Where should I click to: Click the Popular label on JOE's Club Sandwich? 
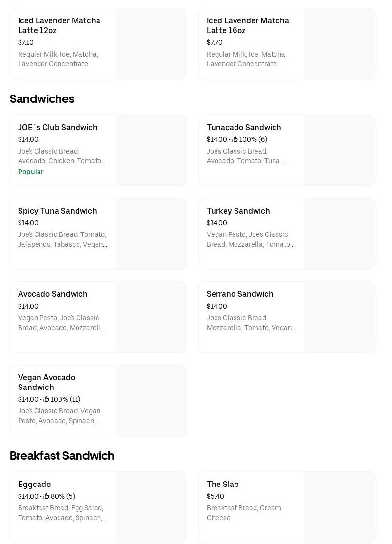pos(31,172)
